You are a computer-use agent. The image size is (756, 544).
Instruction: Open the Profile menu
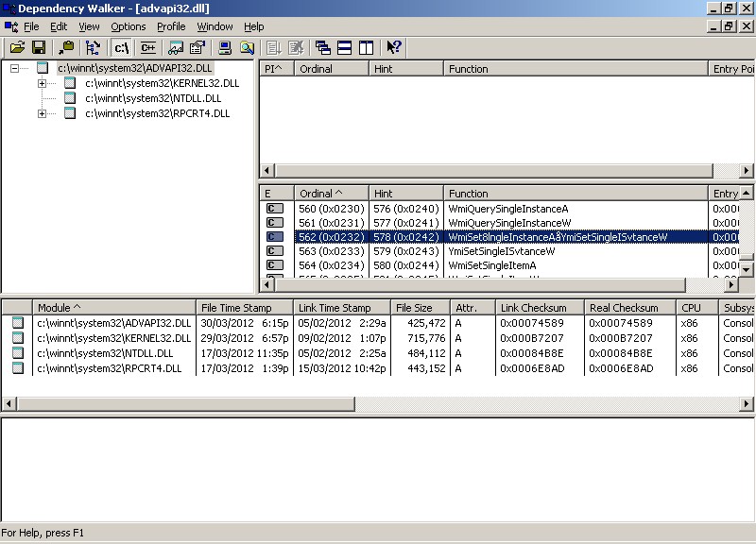(x=171, y=26)
